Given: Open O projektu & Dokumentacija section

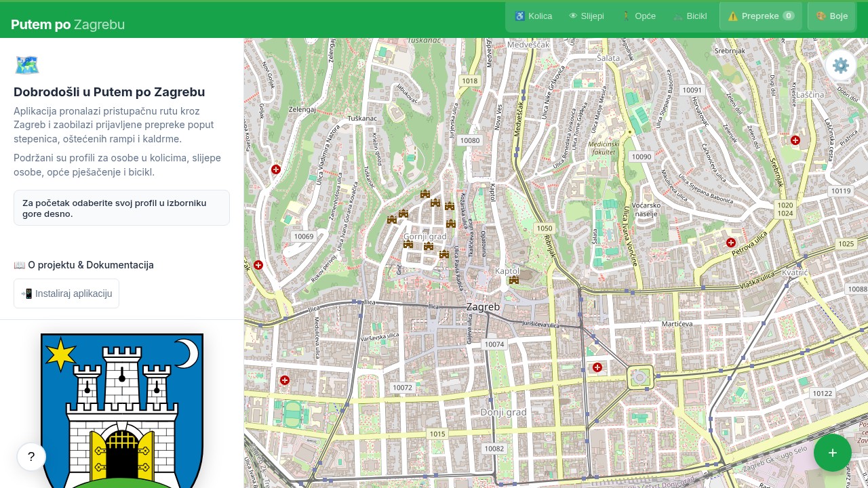Looking at the screenshot, I should point(83,265).
